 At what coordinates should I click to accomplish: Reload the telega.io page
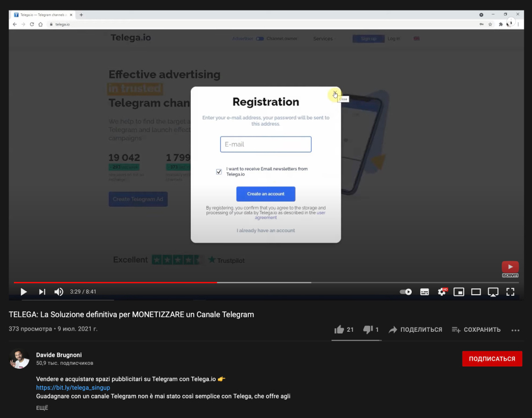(x=32, y=24)
